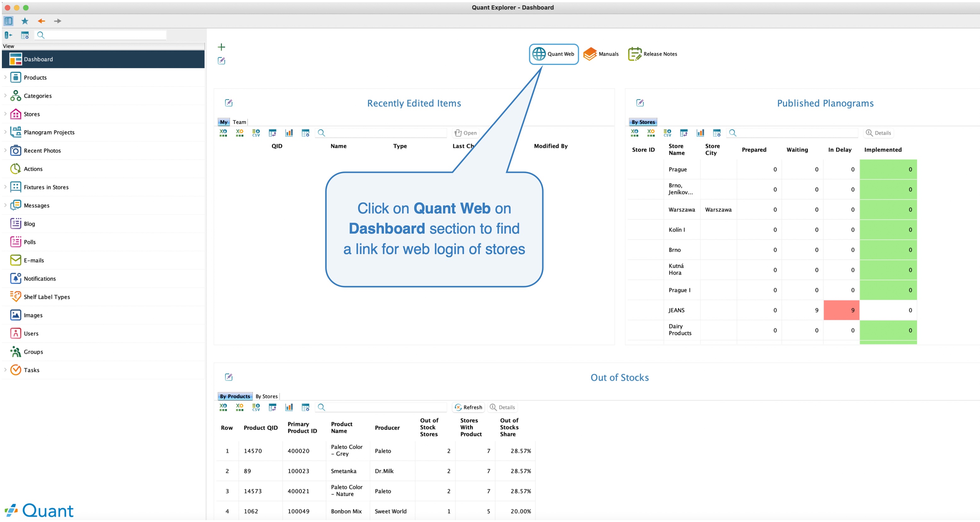Viewport: 980px width, 522px height.
Task: Click the plus icon to add widget
Action: pos(222,47)
